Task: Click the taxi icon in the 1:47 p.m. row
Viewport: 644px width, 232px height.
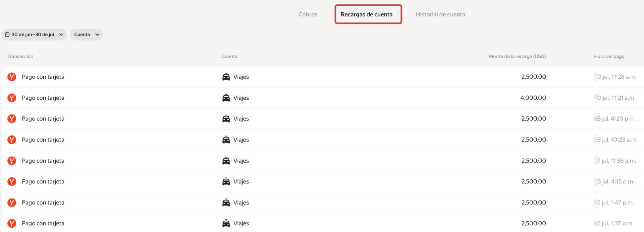Action: 226,203
